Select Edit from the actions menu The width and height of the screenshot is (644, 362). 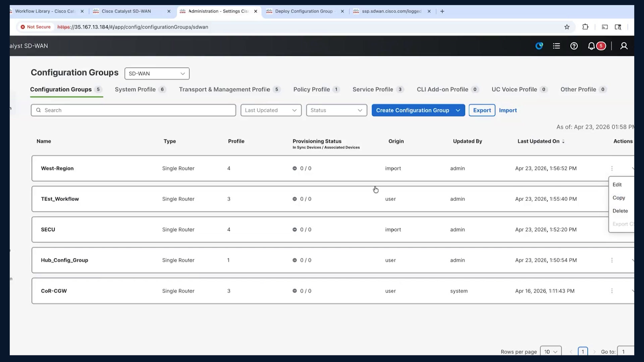point(617,185)
